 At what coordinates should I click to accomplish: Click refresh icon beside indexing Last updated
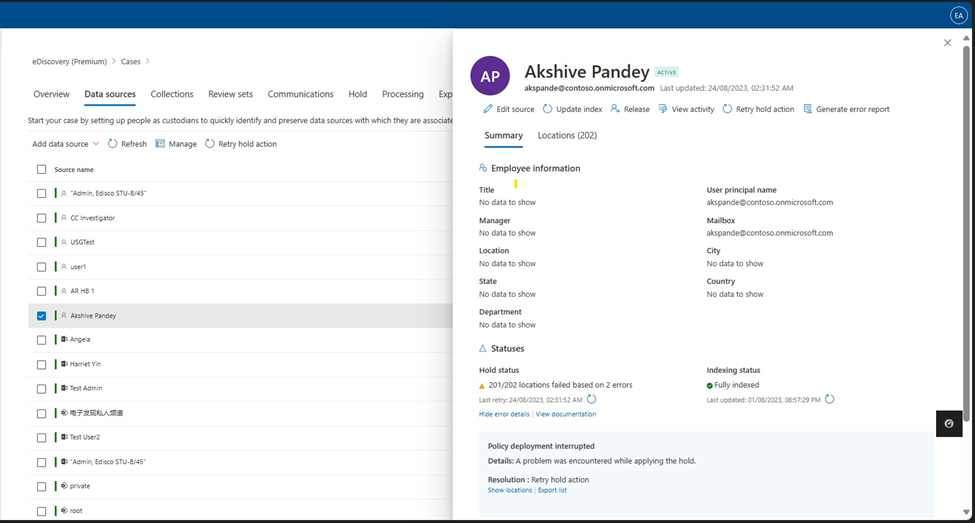[829, 399]
